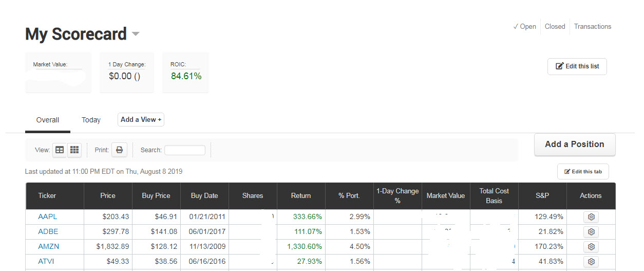Open the AMZN ticker link
The image size is (644, 271).
48,247
